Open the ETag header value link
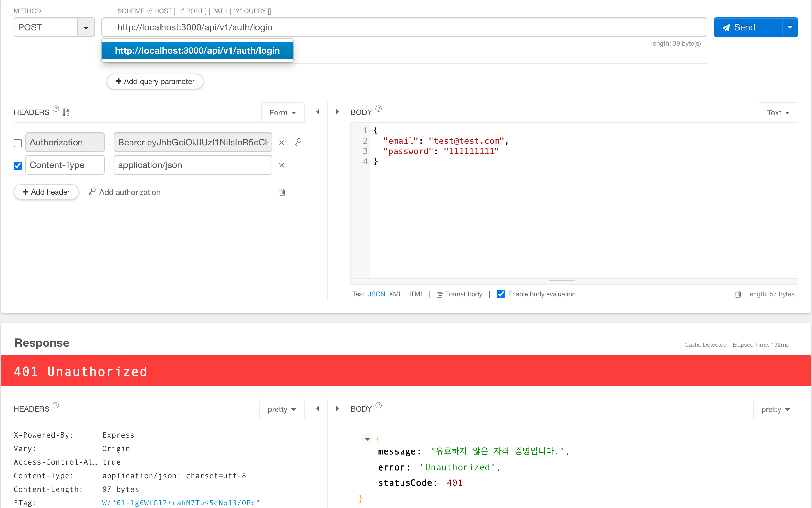 point(181,503)
